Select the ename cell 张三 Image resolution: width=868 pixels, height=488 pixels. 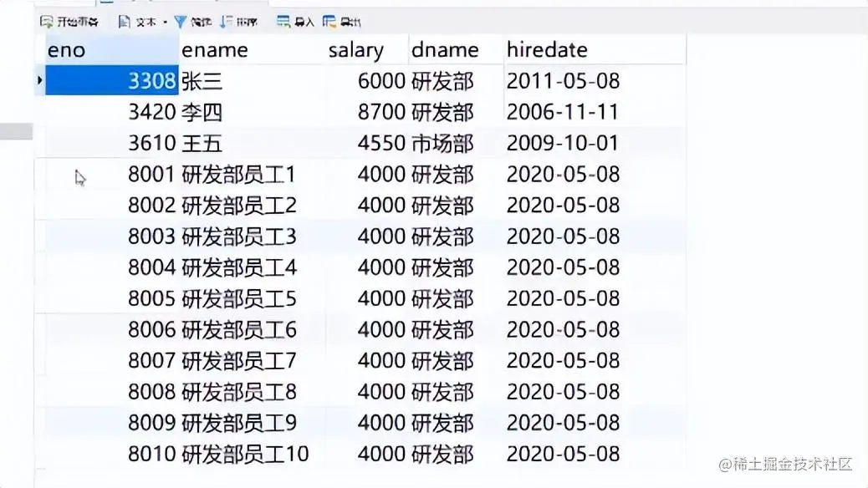pyautogui.click(x=253, y=81)
